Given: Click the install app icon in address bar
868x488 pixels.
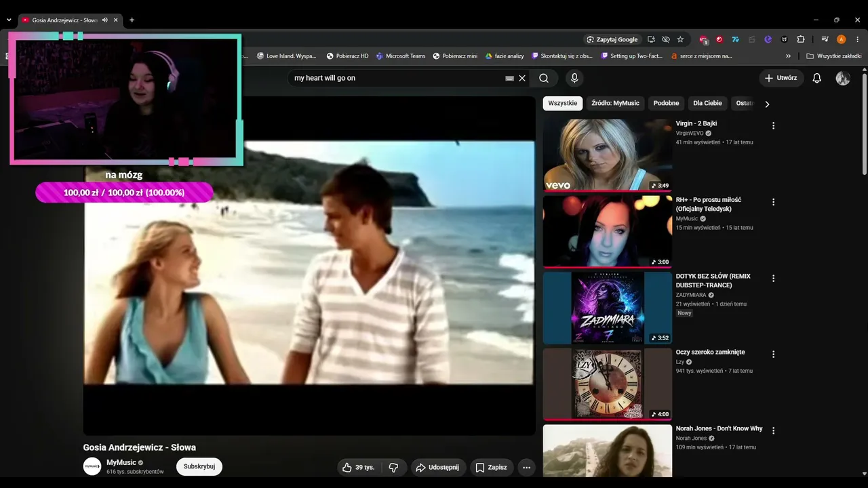Looking at the screenshot, I should point(651,39).
